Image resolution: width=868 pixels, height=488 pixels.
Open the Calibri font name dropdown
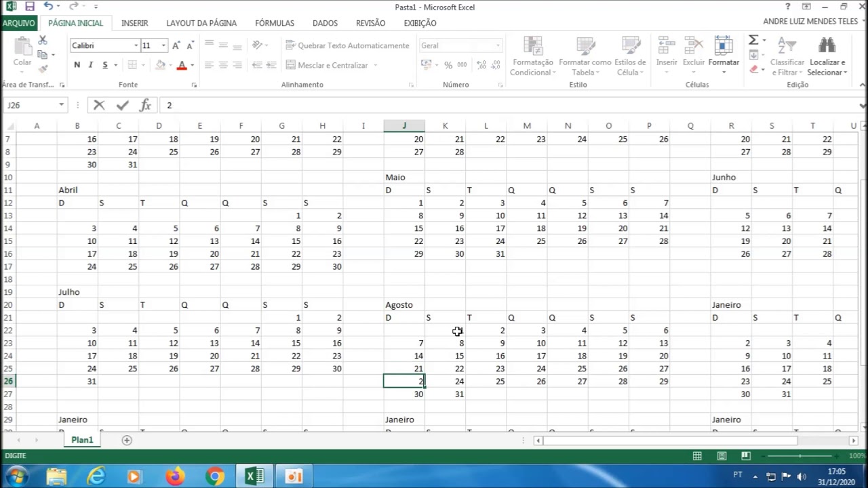[x=135, y=45]
